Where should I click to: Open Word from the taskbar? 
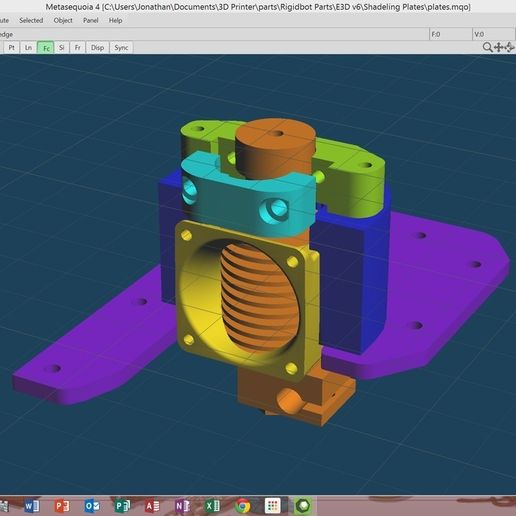[x=32, y=506]
